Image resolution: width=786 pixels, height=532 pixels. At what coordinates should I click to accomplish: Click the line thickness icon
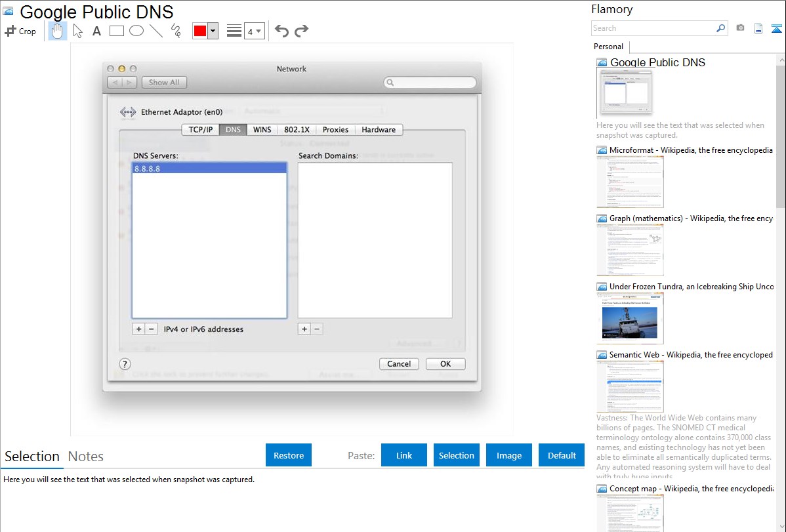point(234,31)
